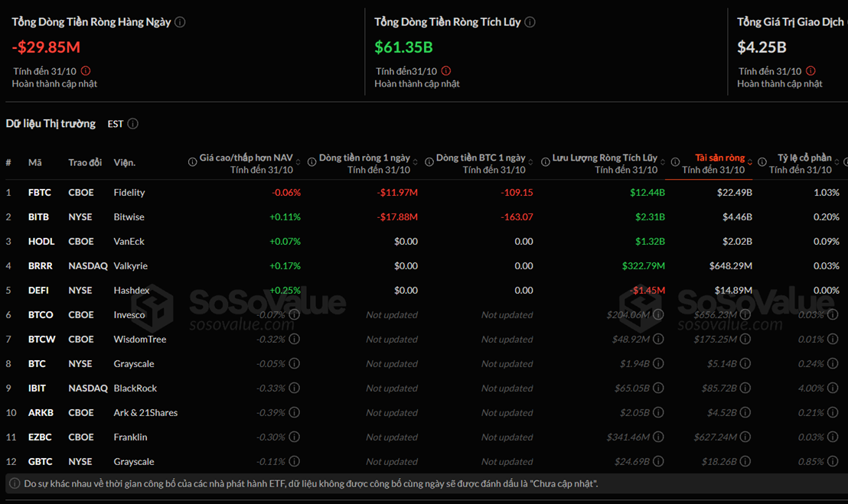This screenshot has height=504, width=848.
Task: Click info icon before Dòng tiền ròng 1 ngày header
Action: click(312, 162)
